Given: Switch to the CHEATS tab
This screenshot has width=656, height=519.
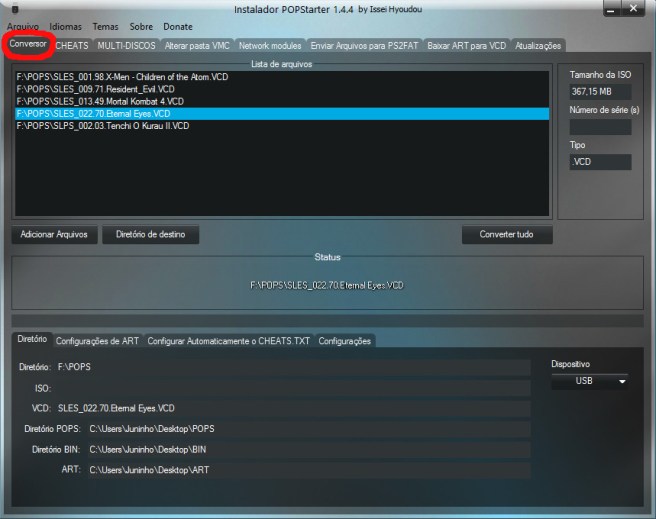Looking at the screenshot, I should [72, 46].
